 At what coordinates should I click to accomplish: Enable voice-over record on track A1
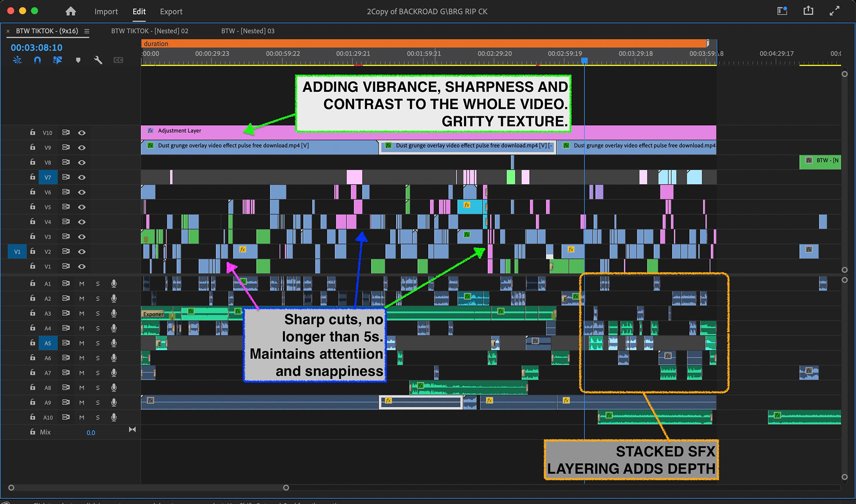114,283
